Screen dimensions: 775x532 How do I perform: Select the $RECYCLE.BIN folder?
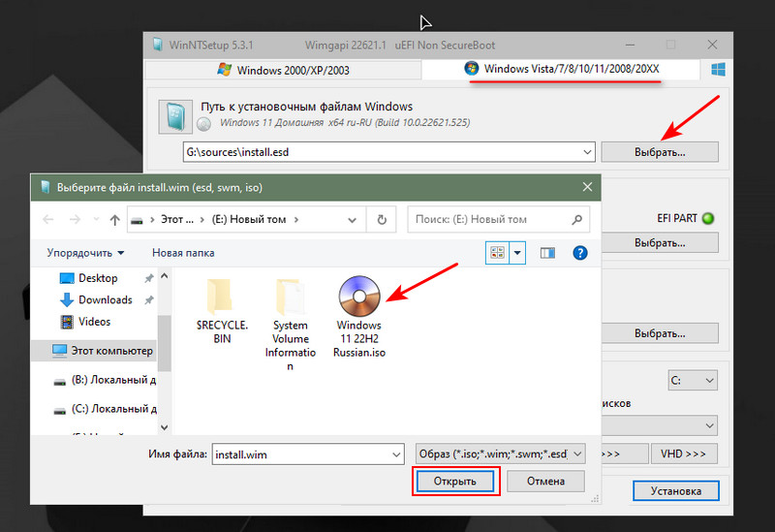[222, 310]
